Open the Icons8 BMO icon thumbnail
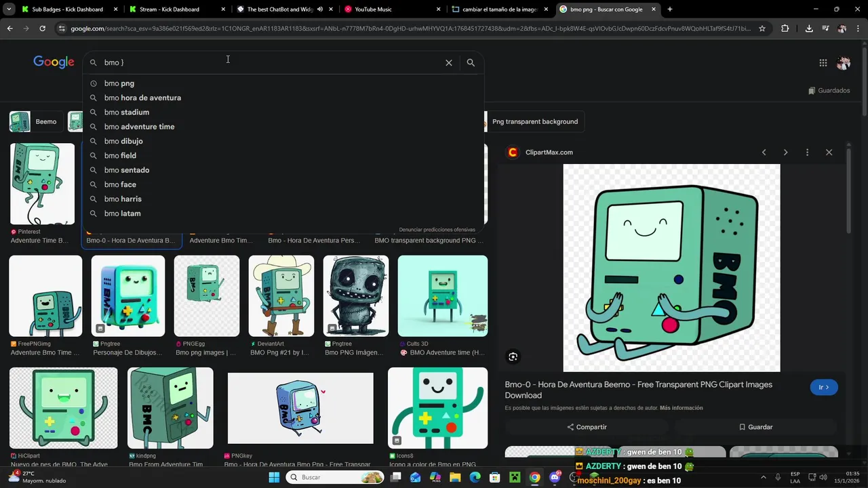This screenshot has width=868, height=488. [437, 408]
